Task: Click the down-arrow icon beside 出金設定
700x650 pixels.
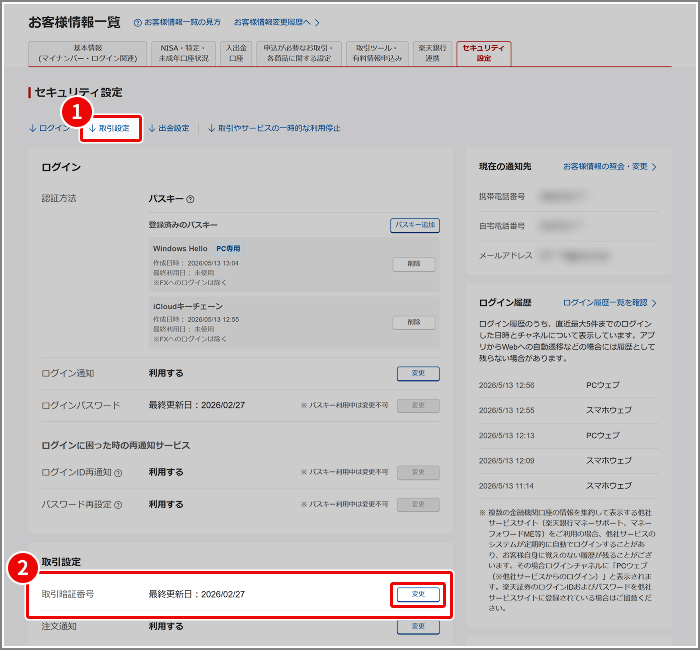Action: [x=152, y=128]
